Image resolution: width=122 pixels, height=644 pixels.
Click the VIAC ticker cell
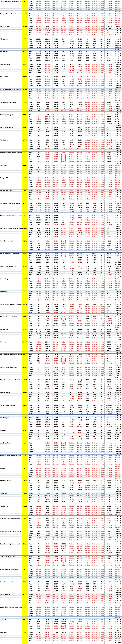click(x=25, y=64)
